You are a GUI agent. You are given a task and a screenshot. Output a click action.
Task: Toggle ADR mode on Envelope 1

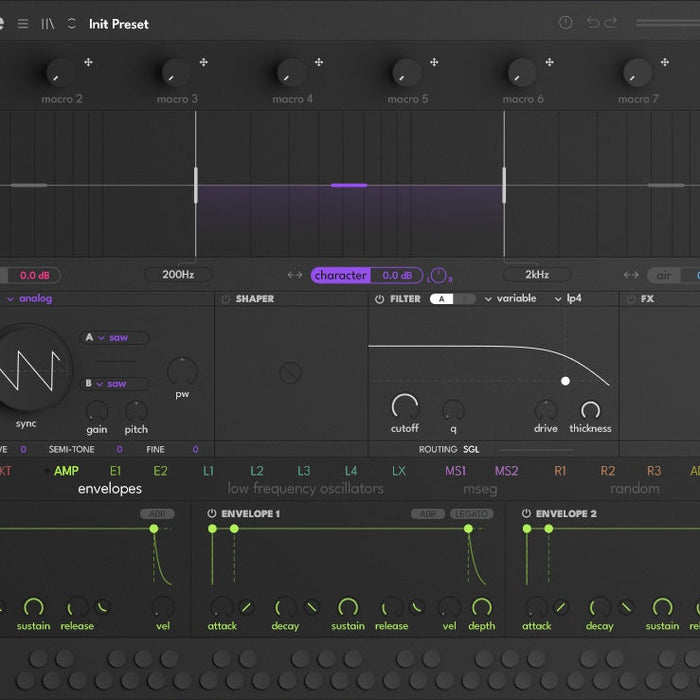428,514
